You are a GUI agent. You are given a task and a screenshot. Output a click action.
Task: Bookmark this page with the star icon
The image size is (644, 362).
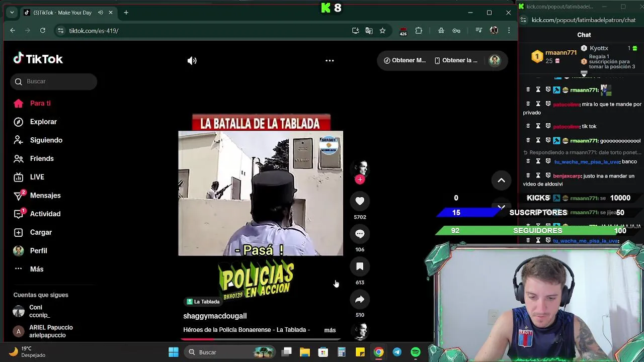[382, 31]
